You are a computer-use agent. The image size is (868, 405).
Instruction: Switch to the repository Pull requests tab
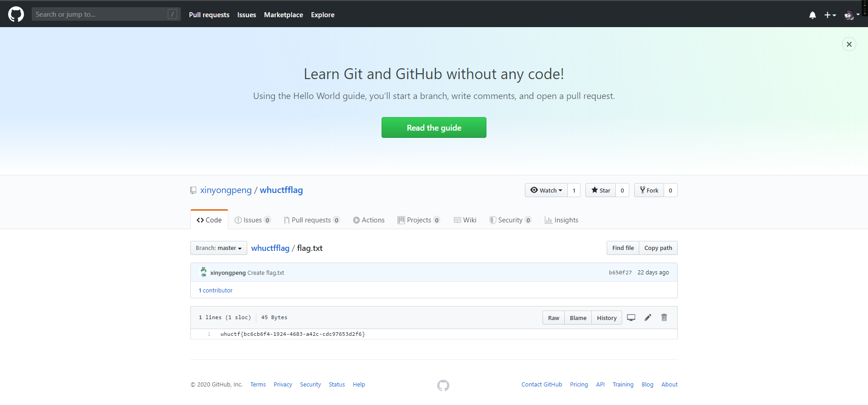click(x=311, y=220)
